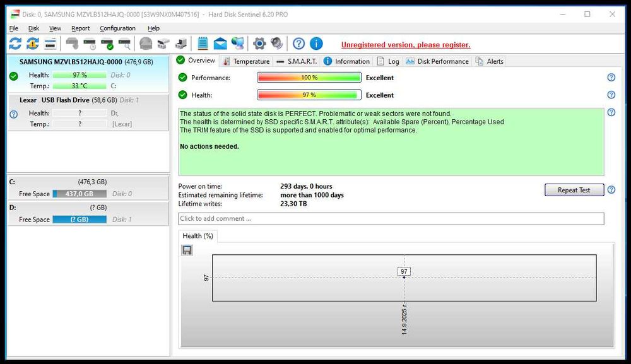Switch to the Temperature tab
631x364 pixels.
246,61
